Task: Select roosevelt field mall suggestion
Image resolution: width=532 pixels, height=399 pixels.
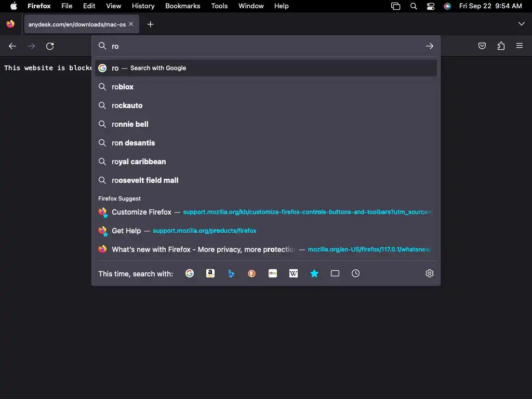Action: coord(266,180)
